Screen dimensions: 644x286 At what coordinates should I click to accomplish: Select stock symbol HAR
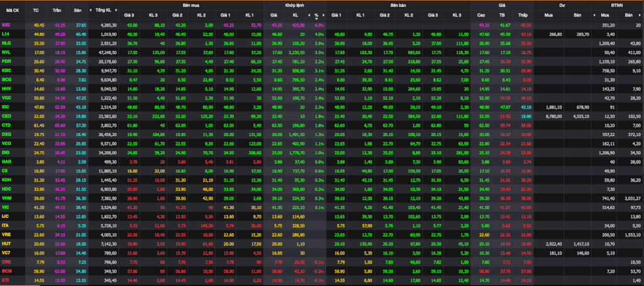click(6, 161)
